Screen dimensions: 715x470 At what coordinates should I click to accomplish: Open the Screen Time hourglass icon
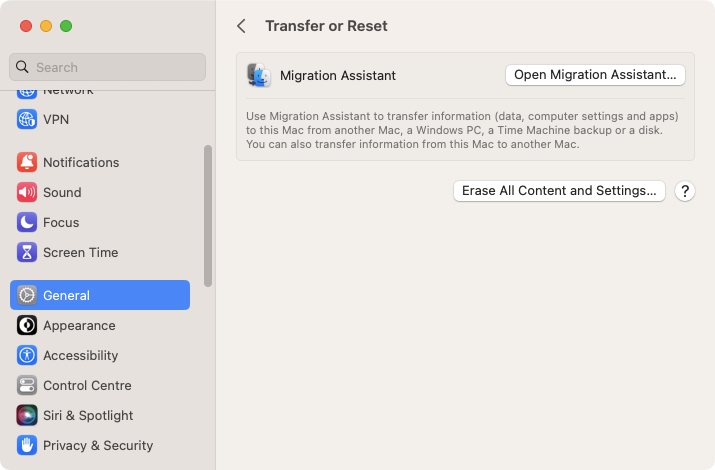tap(27, 253)
